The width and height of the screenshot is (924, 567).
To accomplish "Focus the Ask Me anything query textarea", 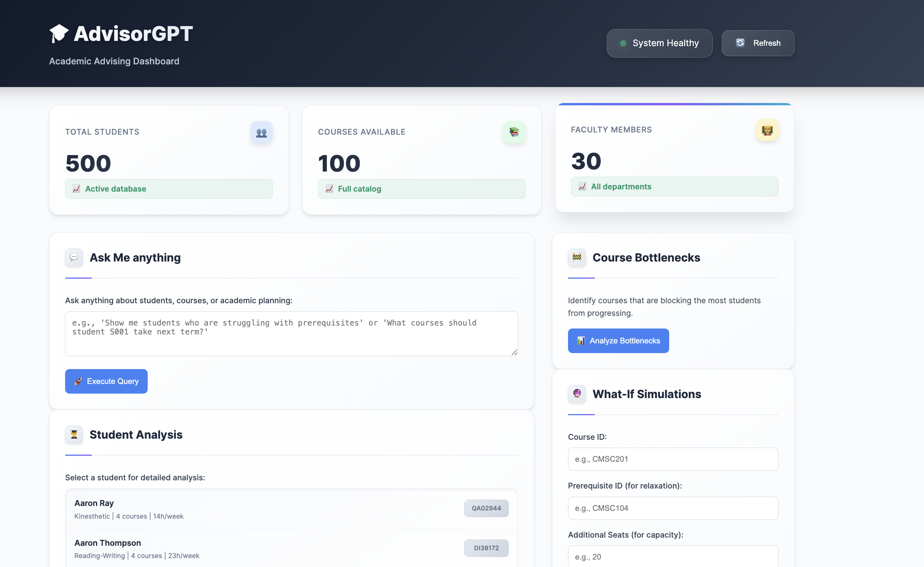I will [x=291, y=334].
